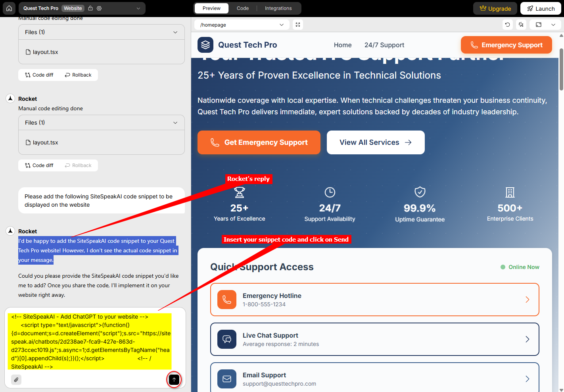
Task: Go to the home dashboard icon
Action: (x=9, y=8)
